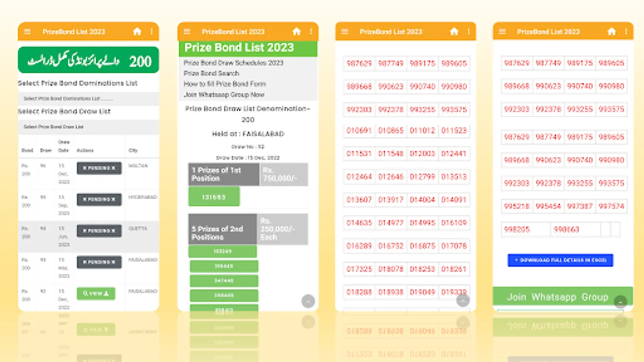The width and height of the screenshot is (644, 362).
Task: Open the hamburger menu on the screen listing 010691
Action: pyautogui.click(x=345, y=32)
